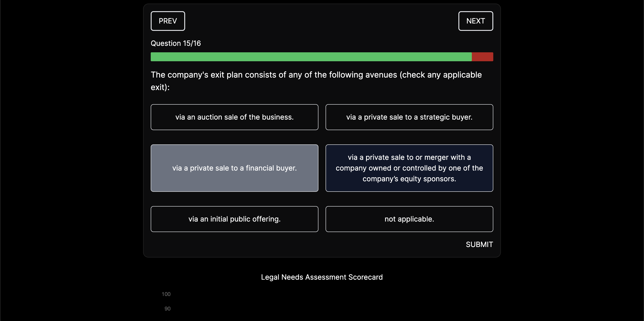Click the "Question 15/16" label
This screenshot has width=644, height=321.
[x=176, y=43]
